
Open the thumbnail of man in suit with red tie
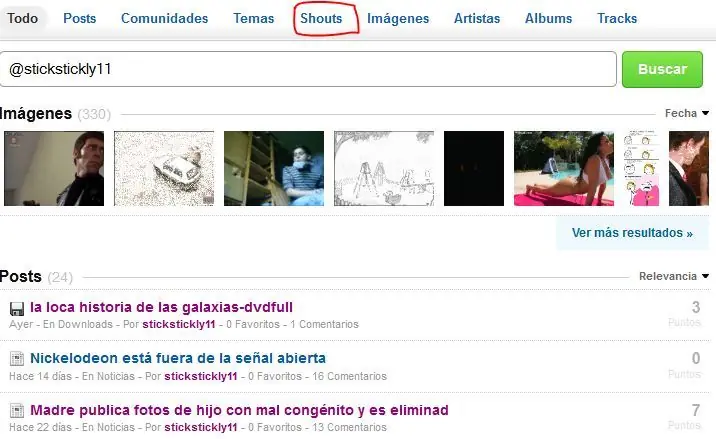coord(689,169)
